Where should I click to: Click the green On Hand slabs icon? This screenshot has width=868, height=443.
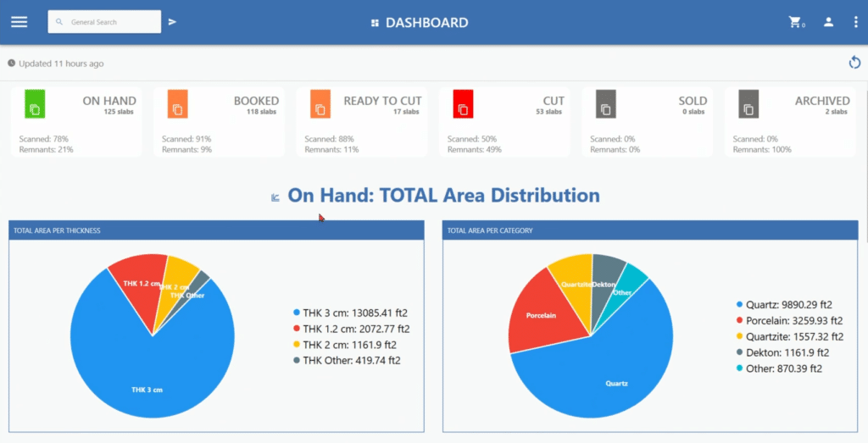pyautogui.click(x=35, y=105)
